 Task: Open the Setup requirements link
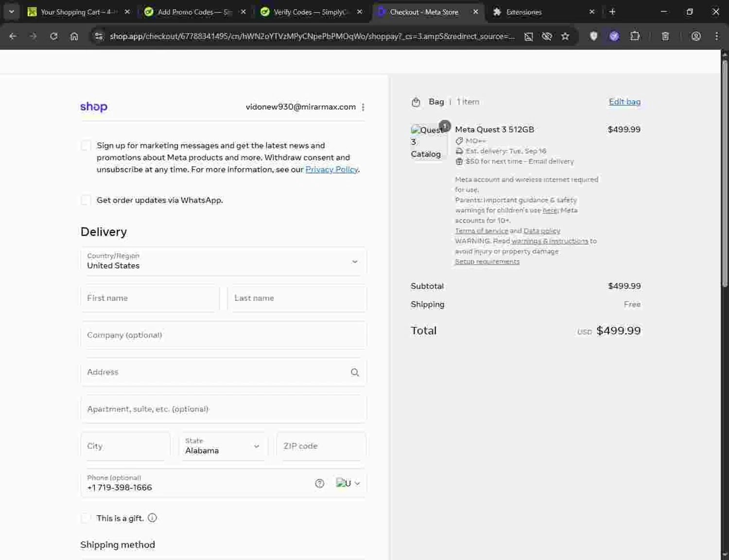487,261
